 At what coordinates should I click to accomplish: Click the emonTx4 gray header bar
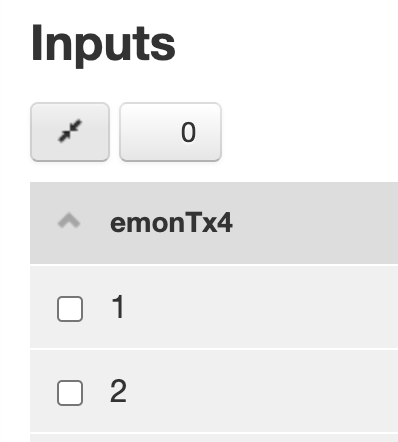(x=214, y=223)
